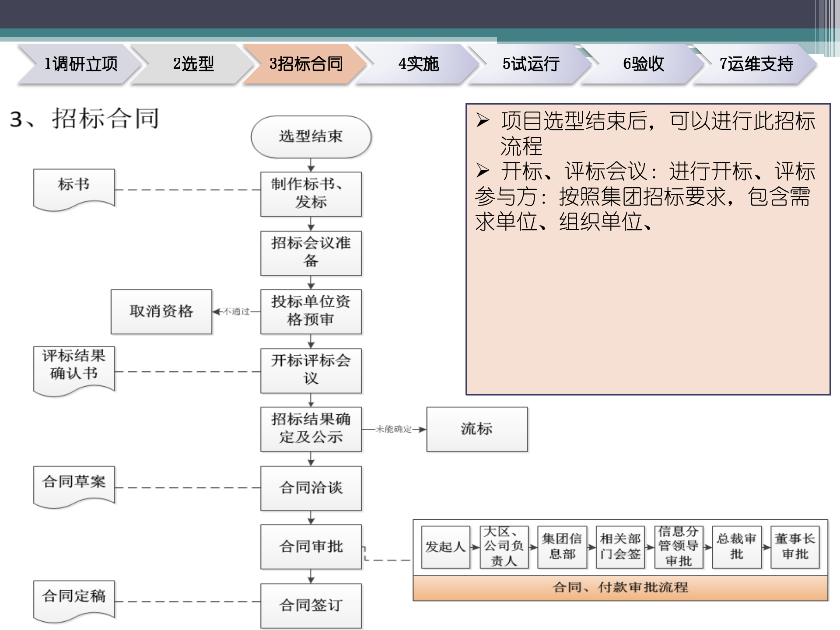Expand the 合同审批 approval box
840x630 pixels.
click(x=311, y=546)
